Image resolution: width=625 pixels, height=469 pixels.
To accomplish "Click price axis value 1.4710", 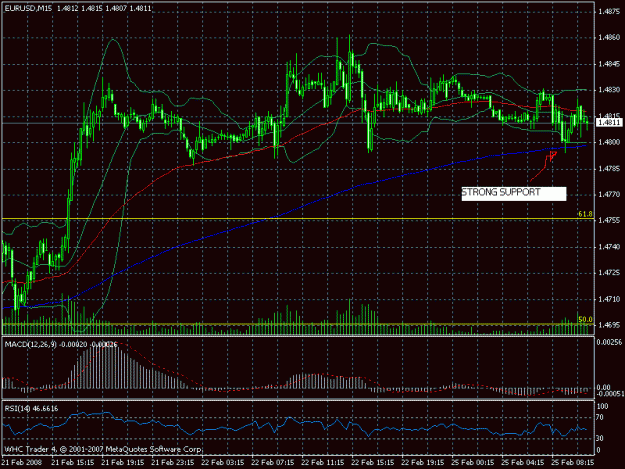I will tap(609, 299).
